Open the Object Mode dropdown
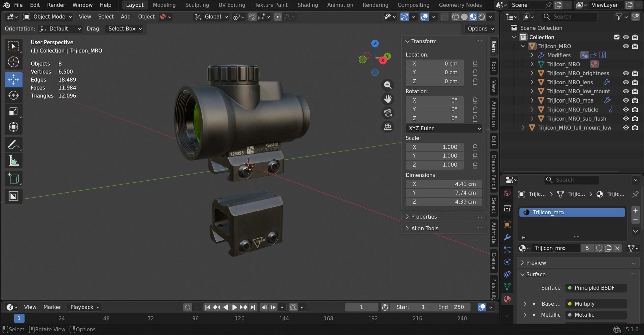Image resolution: width=644 pixels, height=335 pixels. 48,17
